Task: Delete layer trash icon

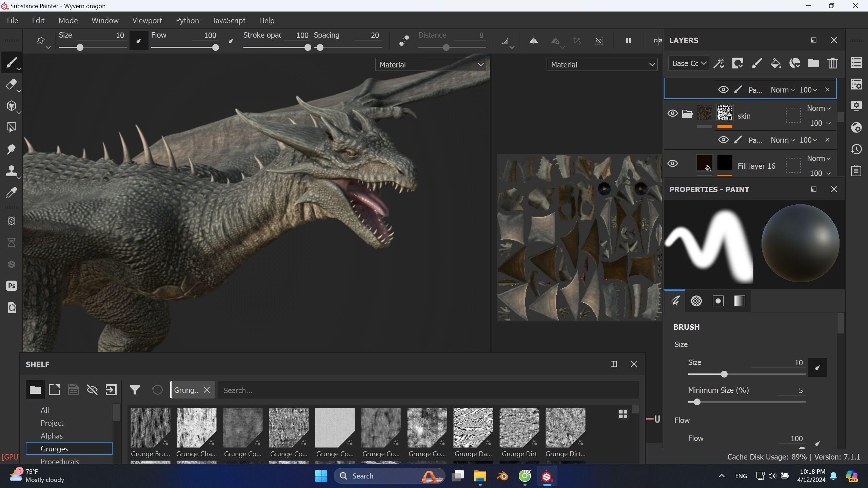Action: point(833,63)
